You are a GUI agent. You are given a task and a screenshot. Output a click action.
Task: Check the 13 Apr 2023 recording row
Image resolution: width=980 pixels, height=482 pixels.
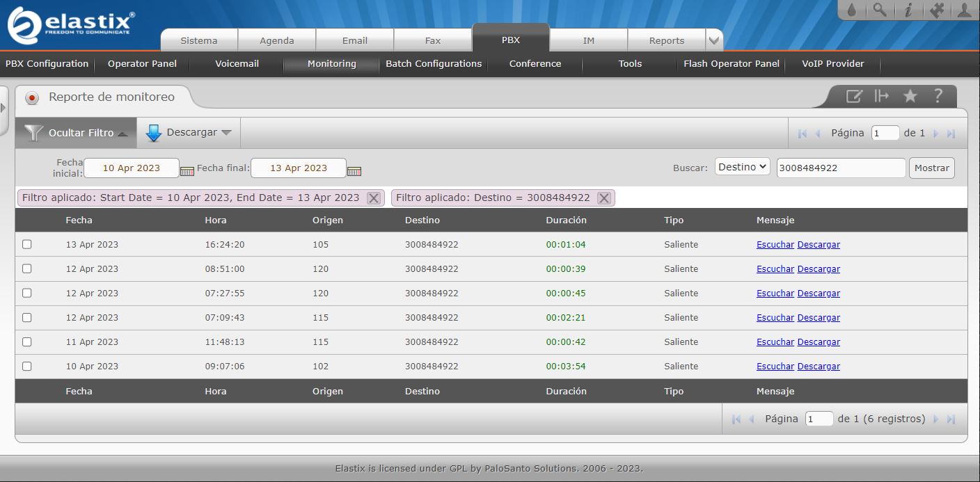pyautogui.click(x=27, y=244)
